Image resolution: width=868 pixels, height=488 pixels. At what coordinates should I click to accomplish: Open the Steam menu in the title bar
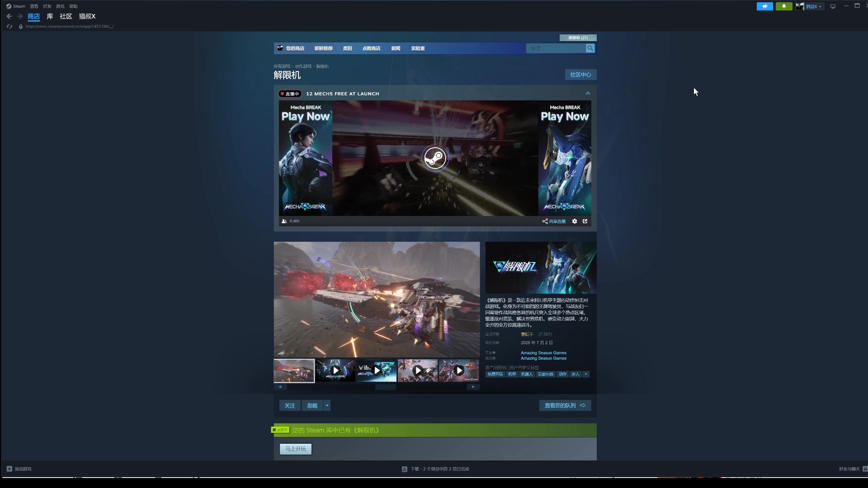pyautogui.click(x=19, y=6)
